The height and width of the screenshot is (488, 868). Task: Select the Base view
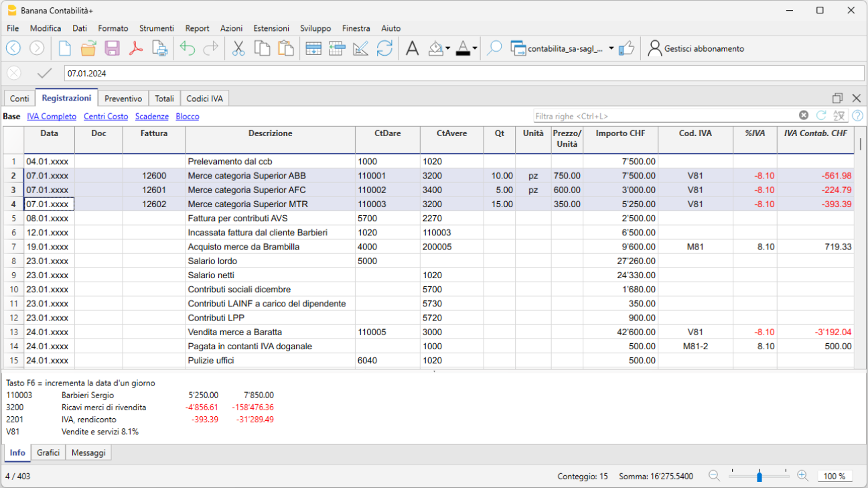coord(11,117)
